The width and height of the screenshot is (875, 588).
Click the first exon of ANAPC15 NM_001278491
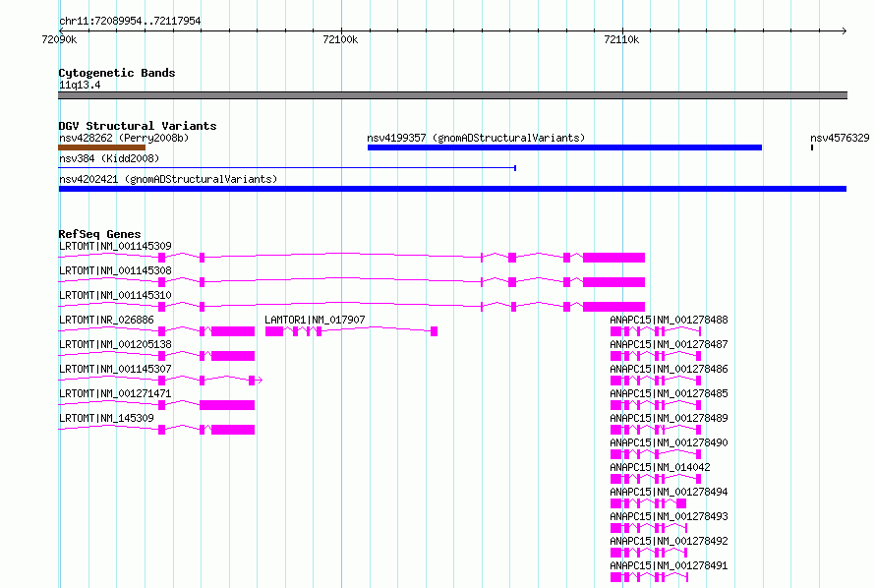tap(616, 577)
